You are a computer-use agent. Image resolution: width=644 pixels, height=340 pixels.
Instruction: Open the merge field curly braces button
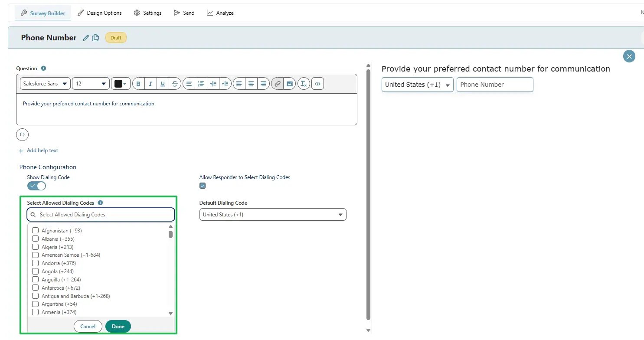coord(23,135)
